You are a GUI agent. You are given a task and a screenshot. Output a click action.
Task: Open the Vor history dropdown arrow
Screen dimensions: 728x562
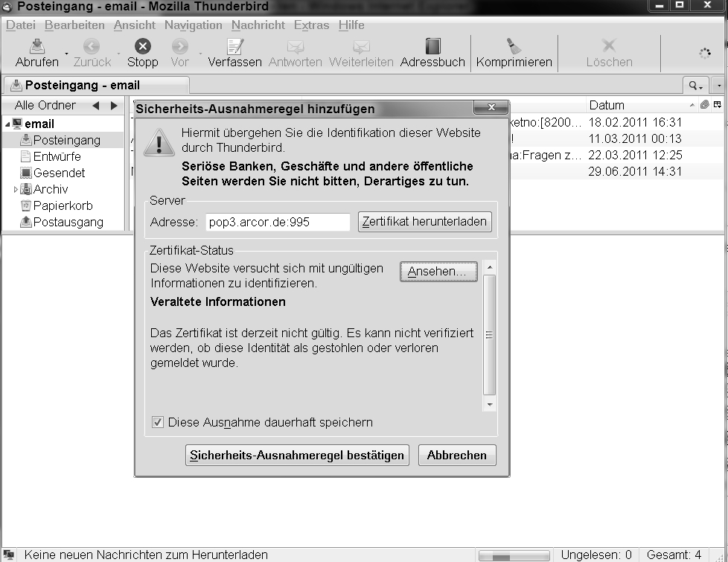[x=200, y=54]
